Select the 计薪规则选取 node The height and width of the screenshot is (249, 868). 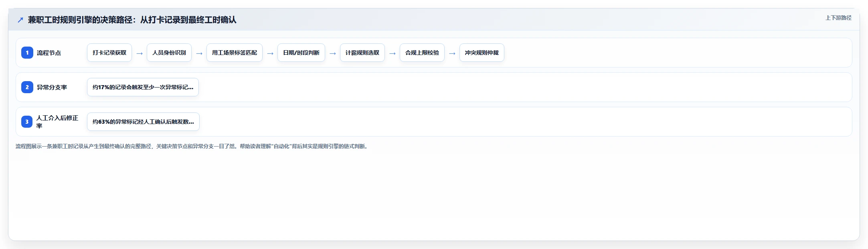tap(362, 53)
